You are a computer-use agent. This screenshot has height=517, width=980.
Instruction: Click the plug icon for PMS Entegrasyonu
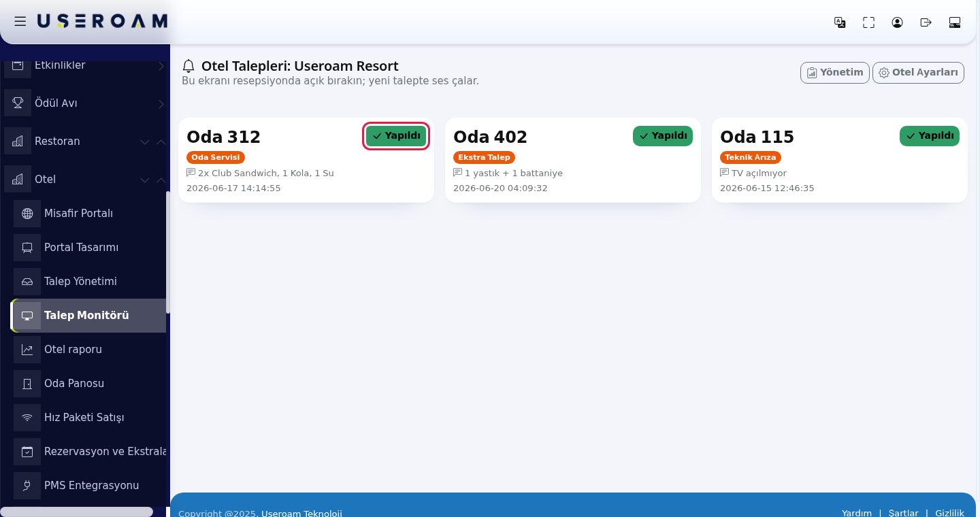pos(27,486)
